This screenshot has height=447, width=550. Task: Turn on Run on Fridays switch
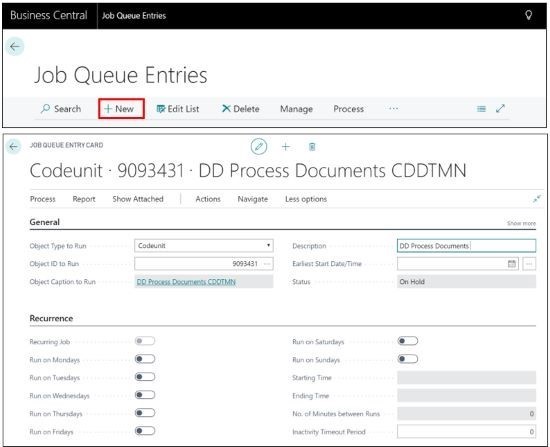click(x=145, y=431)
